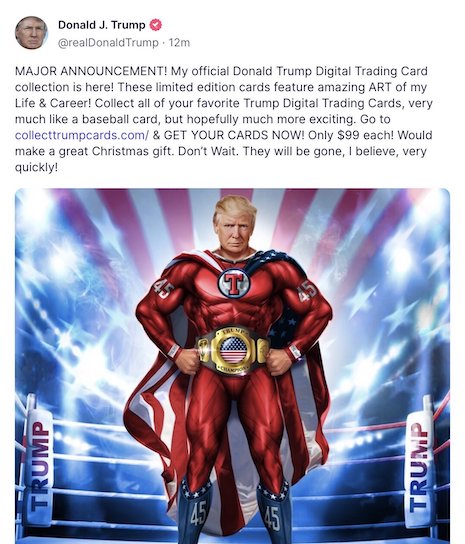465x544 pixels.
Task: Click the 45 on the right boot
Action: click(x=272, y=517)
